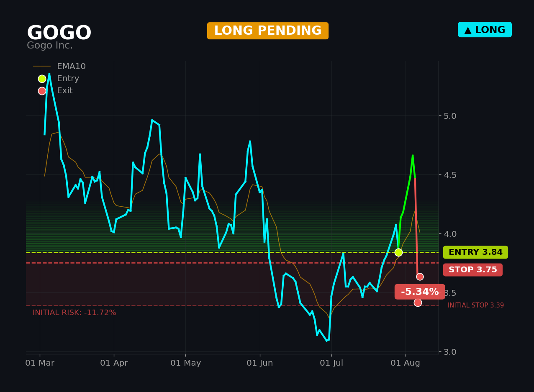This screenshot has height=392, width=534.
Task: Click the ENTRY 3.84 price tag
Action: [x=475, y=252]
